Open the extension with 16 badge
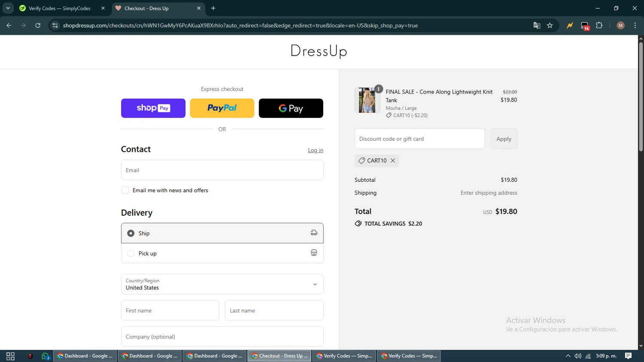The width and height of the screenshot is (644, 362). [x=585, y=26]
